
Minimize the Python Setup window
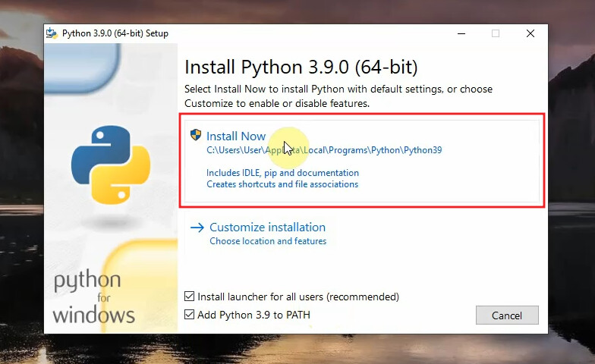[x=461, y=33]
